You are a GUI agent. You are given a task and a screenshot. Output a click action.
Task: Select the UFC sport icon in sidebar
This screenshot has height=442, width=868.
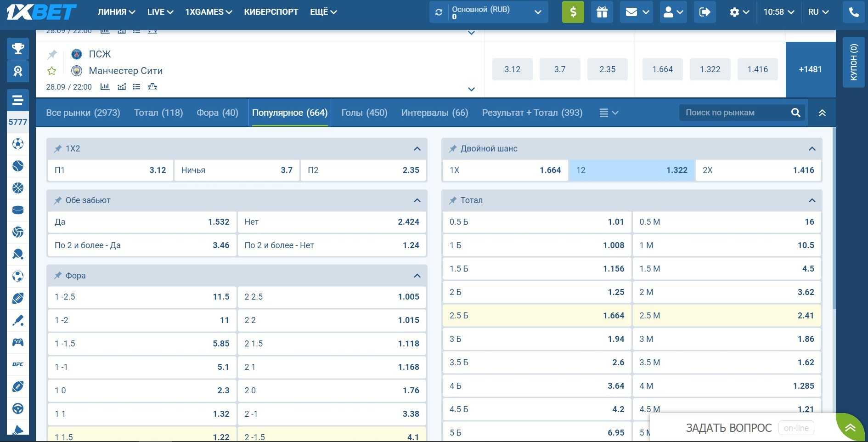pyautogui.click(x=18, y=364)
